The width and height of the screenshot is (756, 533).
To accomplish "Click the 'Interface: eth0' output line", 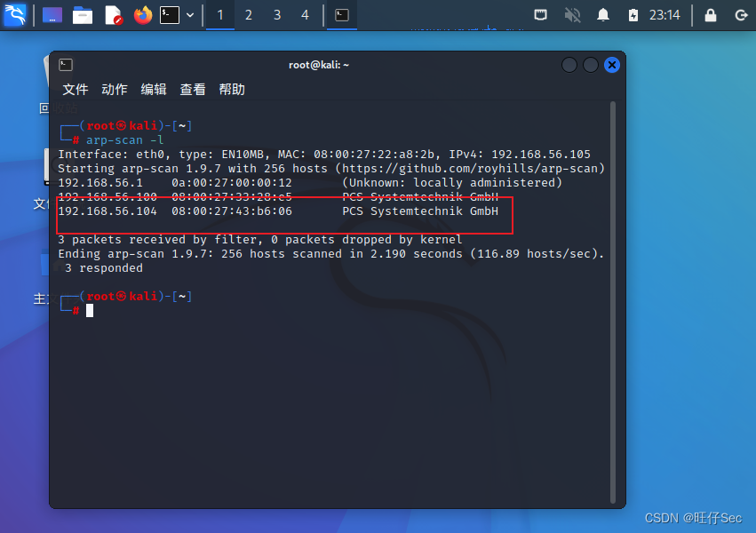I will pyautogui.click(x=324, y=155).
